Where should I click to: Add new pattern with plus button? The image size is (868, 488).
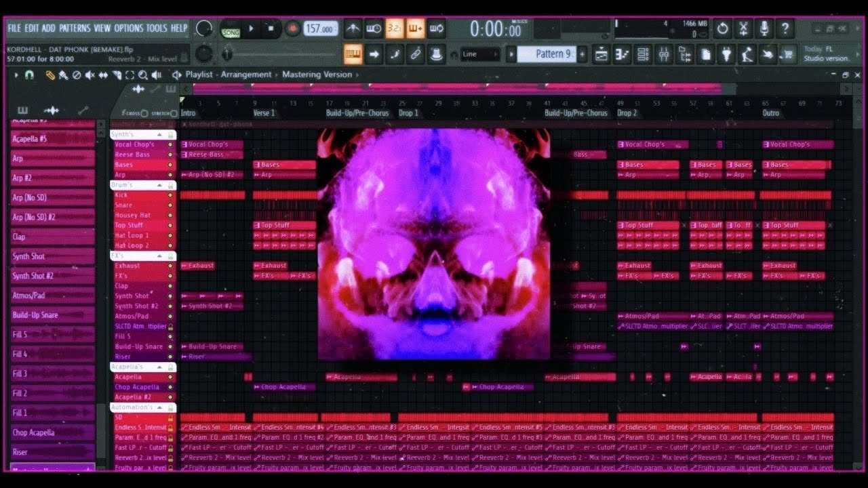pyautogui.click(x=582, y=54)
